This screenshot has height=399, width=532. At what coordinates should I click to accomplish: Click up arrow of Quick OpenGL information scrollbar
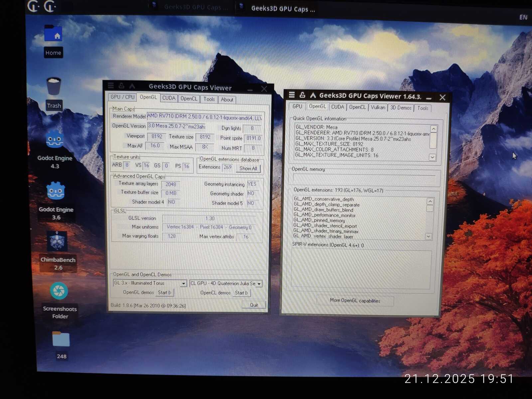tap(433, 129)
